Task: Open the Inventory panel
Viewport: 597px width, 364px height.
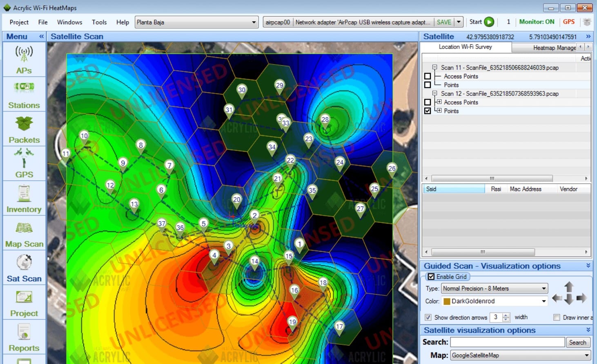Action: 24,198
